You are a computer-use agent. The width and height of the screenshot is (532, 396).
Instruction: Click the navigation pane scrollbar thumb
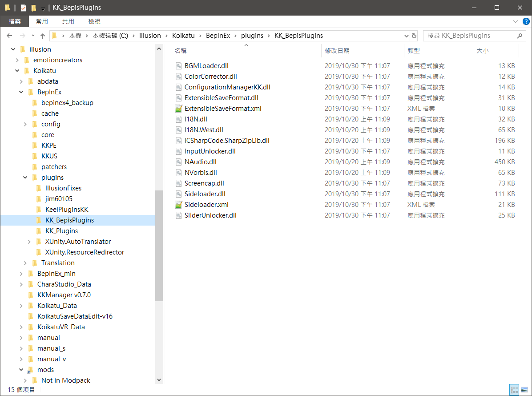coord(159,246)
